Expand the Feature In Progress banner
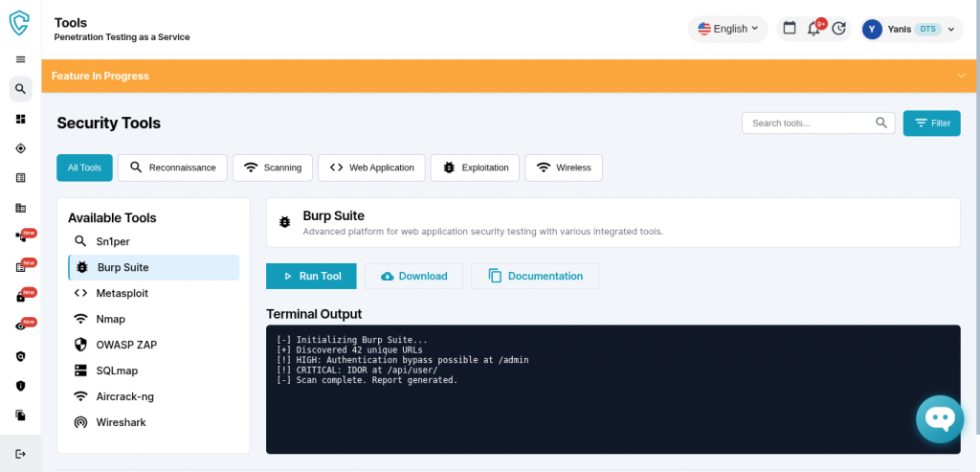The width and height of the screenshot is (980, 472). (x=961, y=76)
